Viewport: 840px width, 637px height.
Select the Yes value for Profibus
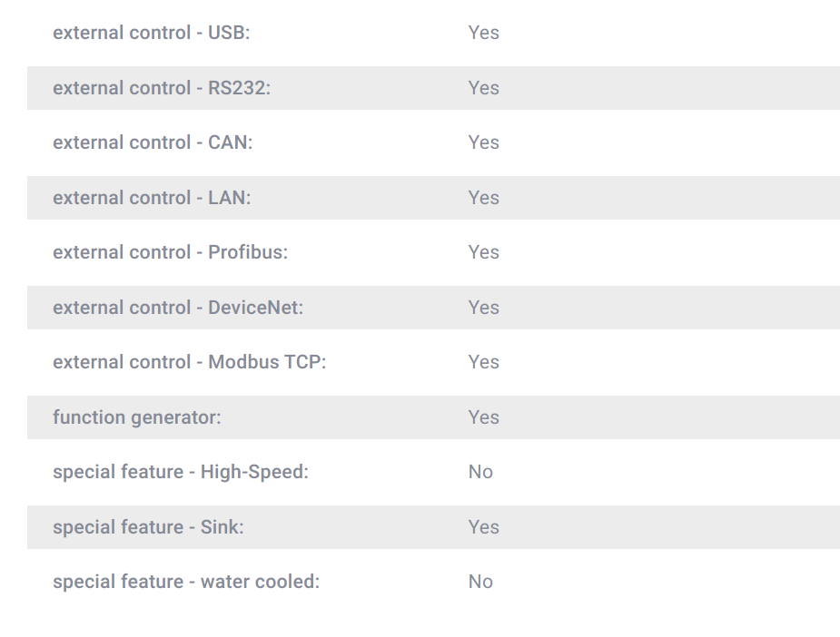point(484,252)
